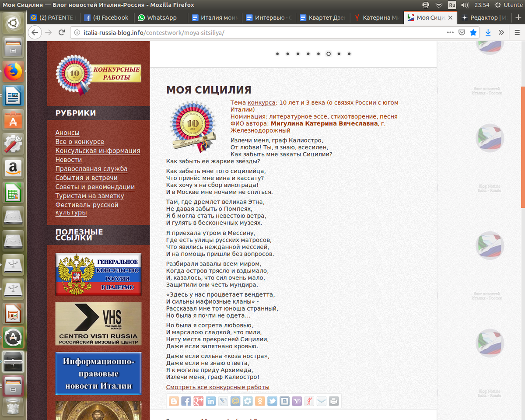Switch to the PATENTE tab
Image resolution: width=525 pixels, height=420 pixels.
[x=53, y=17]
